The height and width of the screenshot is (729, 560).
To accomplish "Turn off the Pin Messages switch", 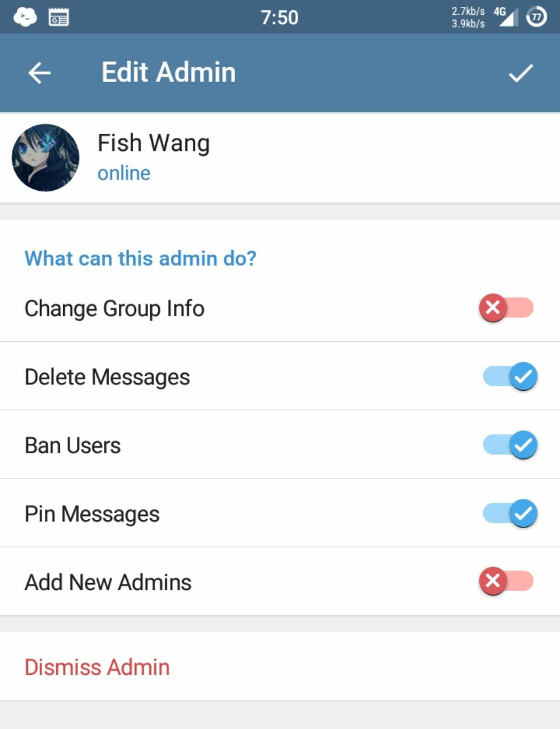I will [510, 513].
